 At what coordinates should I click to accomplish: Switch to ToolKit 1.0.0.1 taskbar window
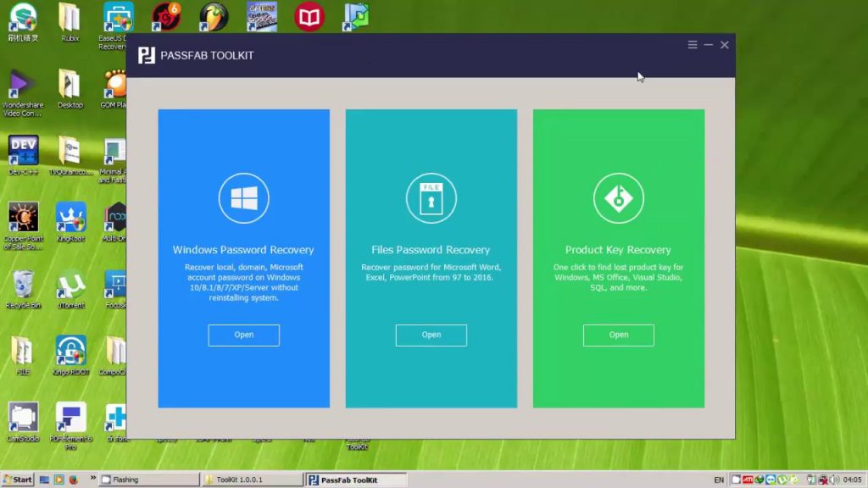coord(252,480)
